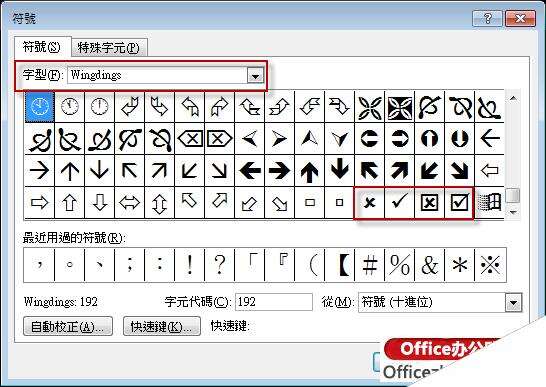Click the symbol grid scroll down arrow
This screenshot has height=387, width=546.
click(513, 212)
